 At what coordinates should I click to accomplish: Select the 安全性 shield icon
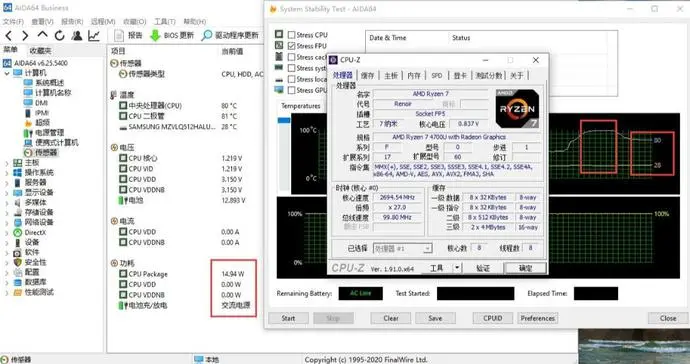[x=18, y=262]
